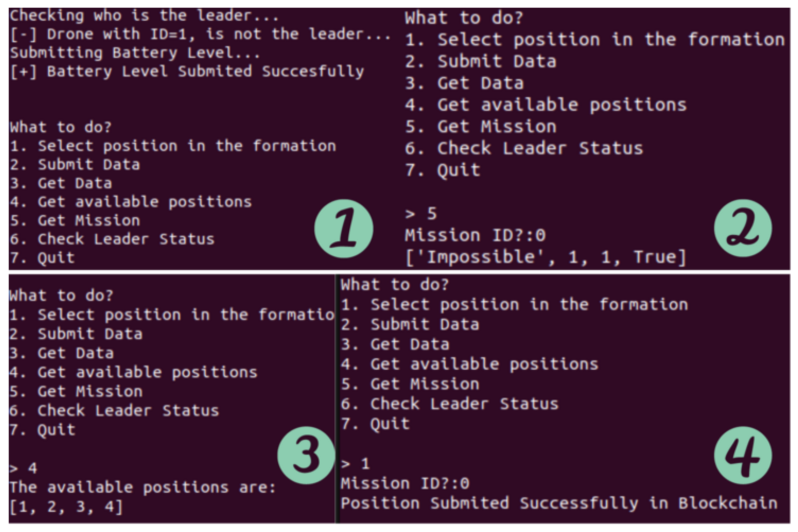Click the available positions list [1, 2, 3, 4]

pyautogui.click(x=66, y=507)
